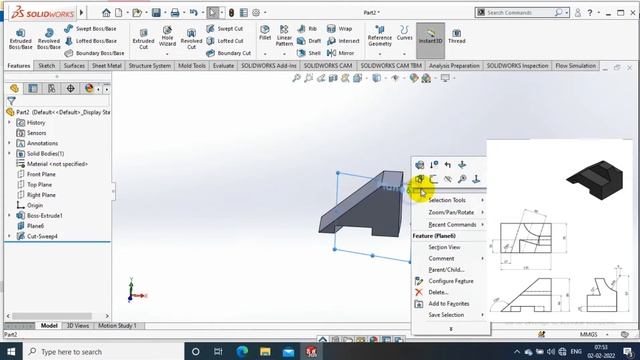Open the Curves dropdown arrow

(x=404, y=54)
